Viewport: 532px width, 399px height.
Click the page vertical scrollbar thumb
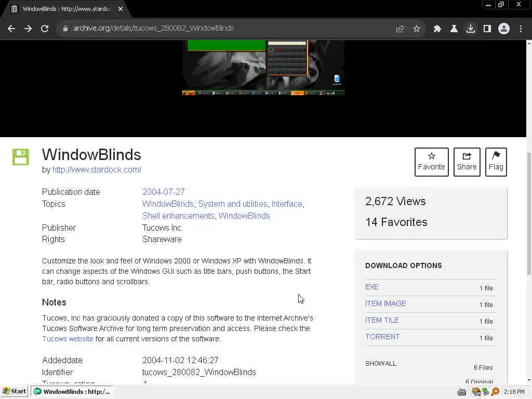[x=529, y=214]
